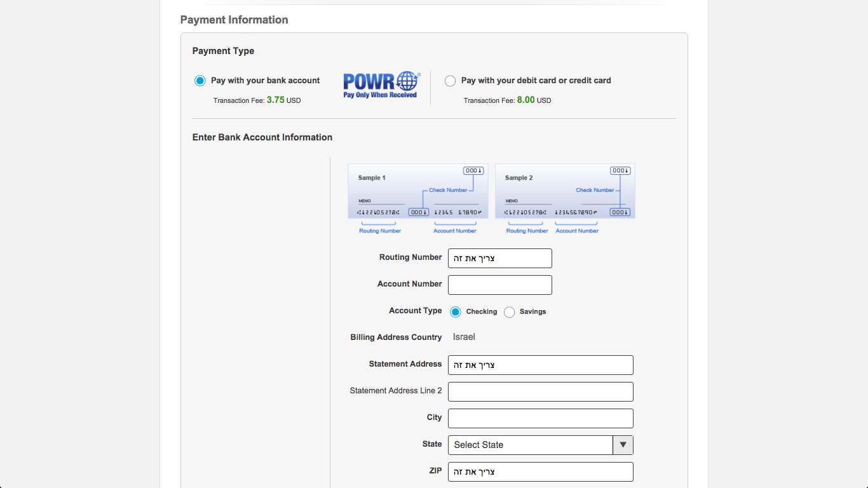Focus the Account Number field

pyautogui.click(x=500, y=285)
